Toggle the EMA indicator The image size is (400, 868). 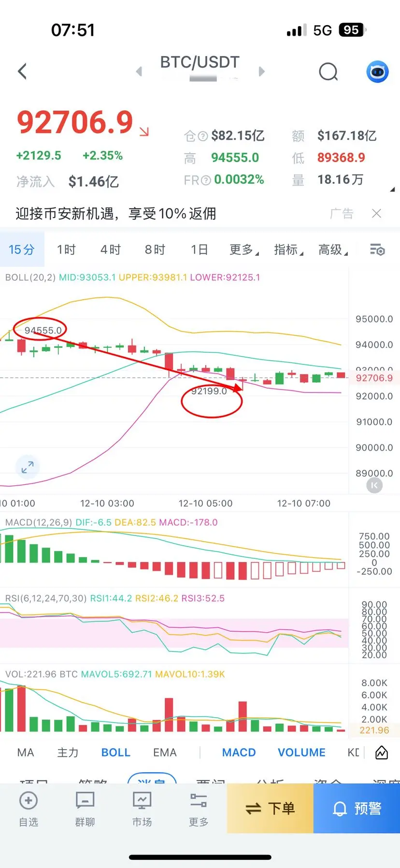[x=165, y=752]
